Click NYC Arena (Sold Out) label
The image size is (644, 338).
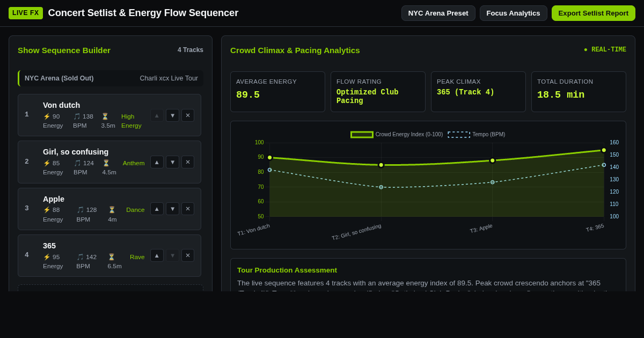[x=59, y=78]
